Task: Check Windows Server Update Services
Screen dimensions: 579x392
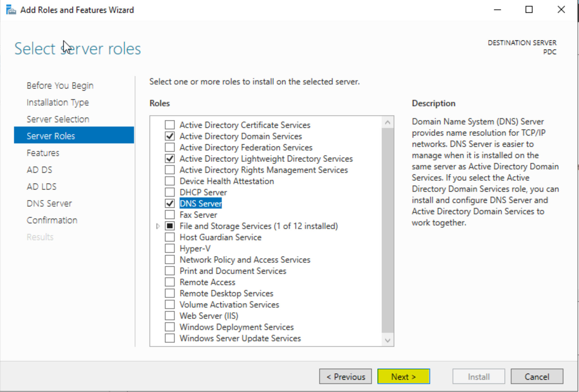Action: pos(170,338)
